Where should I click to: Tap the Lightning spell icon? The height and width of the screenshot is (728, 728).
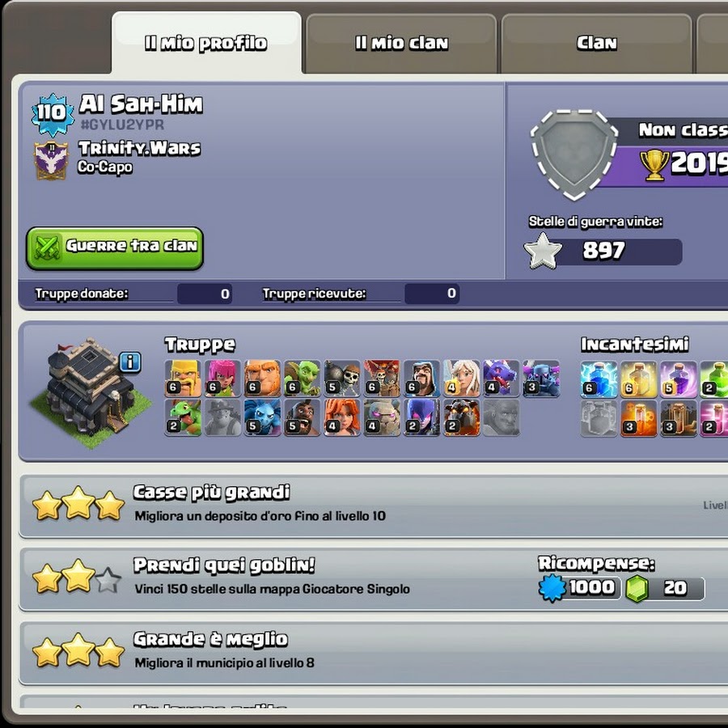[599, 379]
